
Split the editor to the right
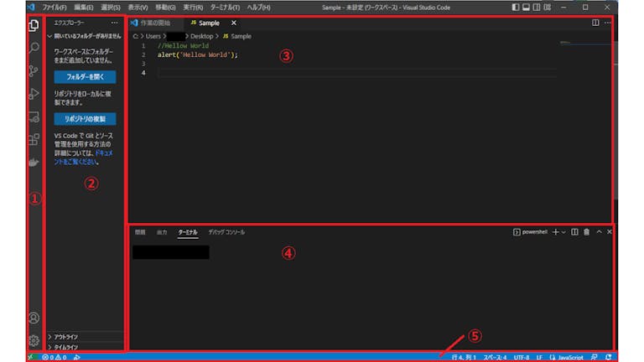(595, 23)
